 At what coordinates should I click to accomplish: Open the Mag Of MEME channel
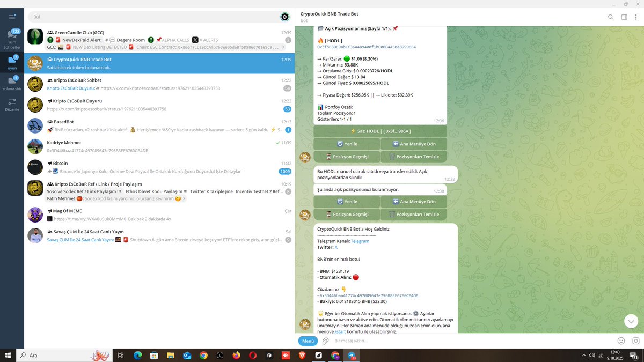coord(159,215)
